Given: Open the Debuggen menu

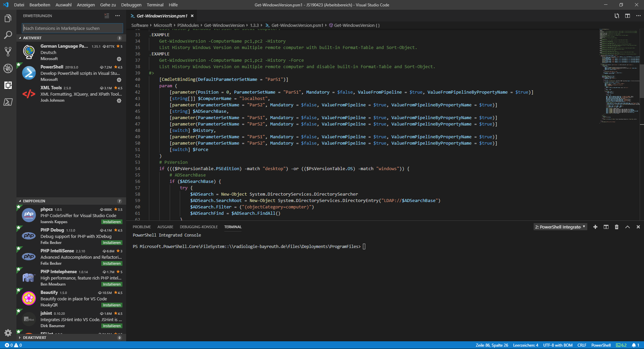Looking at the screenshot, I should (x=131, y=5).
